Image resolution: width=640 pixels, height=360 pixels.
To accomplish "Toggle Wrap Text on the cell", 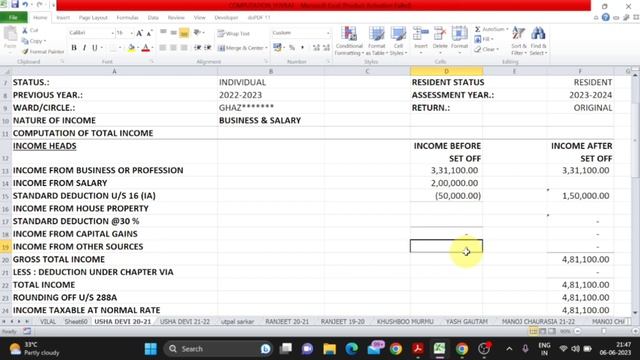I will pyautogui.click(x=233, y=33).
